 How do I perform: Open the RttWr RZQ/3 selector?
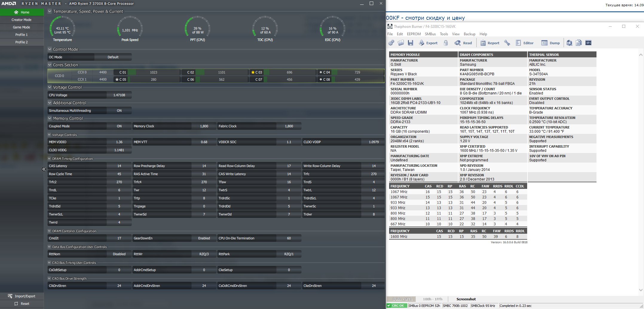point(204,254)
